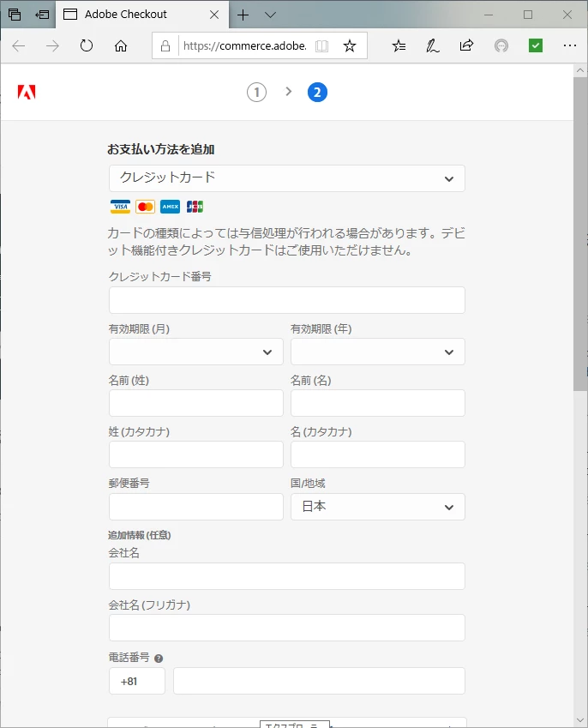
Task: Click the 郵便番号 input field
Action: [x=195, y=507]
